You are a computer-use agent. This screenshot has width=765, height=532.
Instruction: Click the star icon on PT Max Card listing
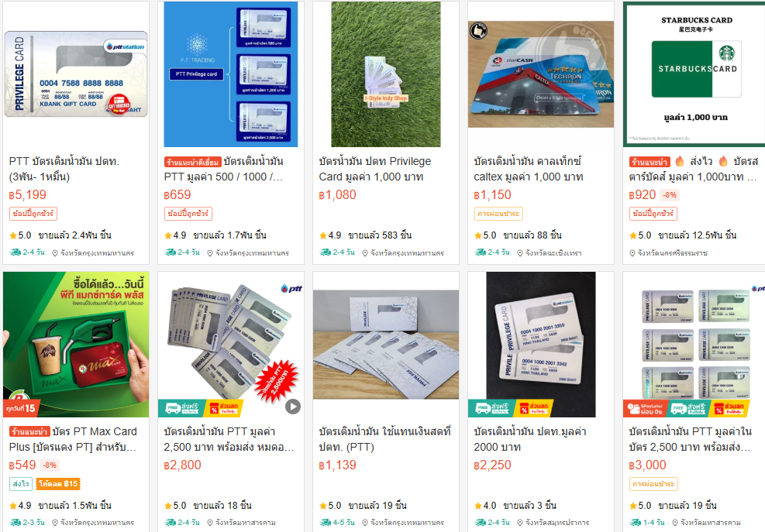tap(13, 506)
